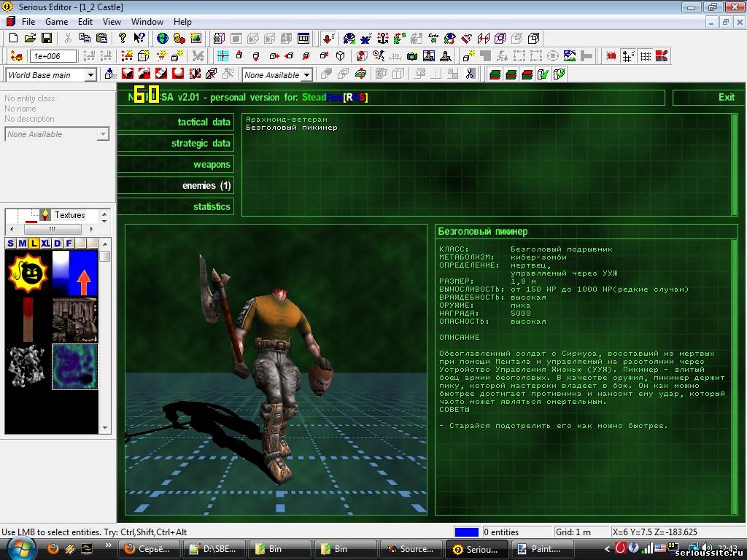Open the Window menu
The width and height of the screenshot is (747, 560).
(147, 21)
